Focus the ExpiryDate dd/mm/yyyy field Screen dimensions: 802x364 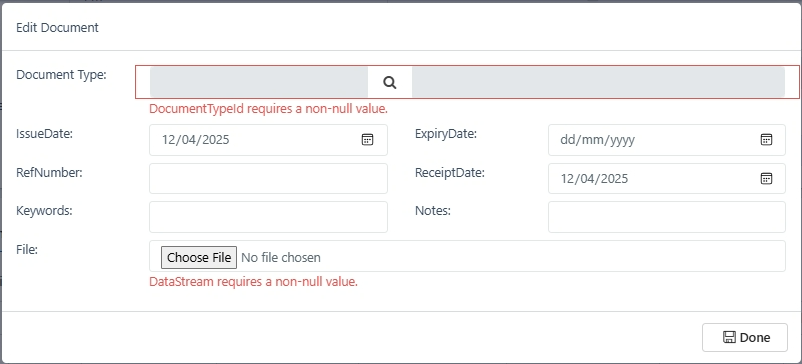click(666, 140)
